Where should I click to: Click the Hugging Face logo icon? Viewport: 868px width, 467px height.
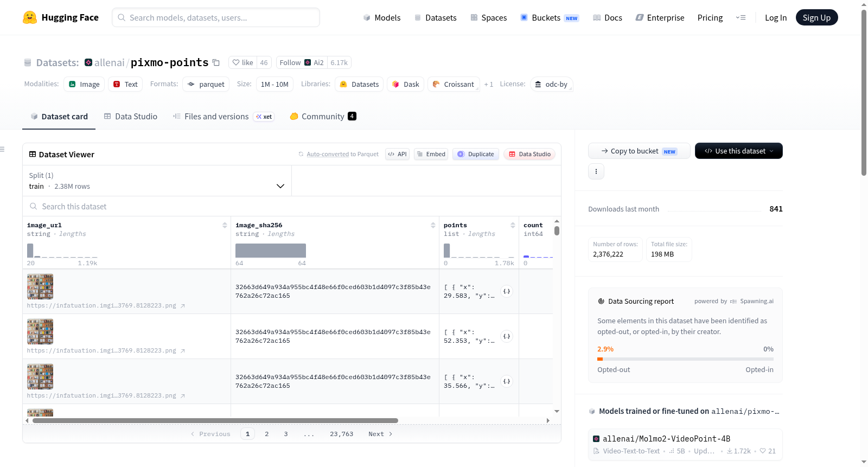pos(30,17)
